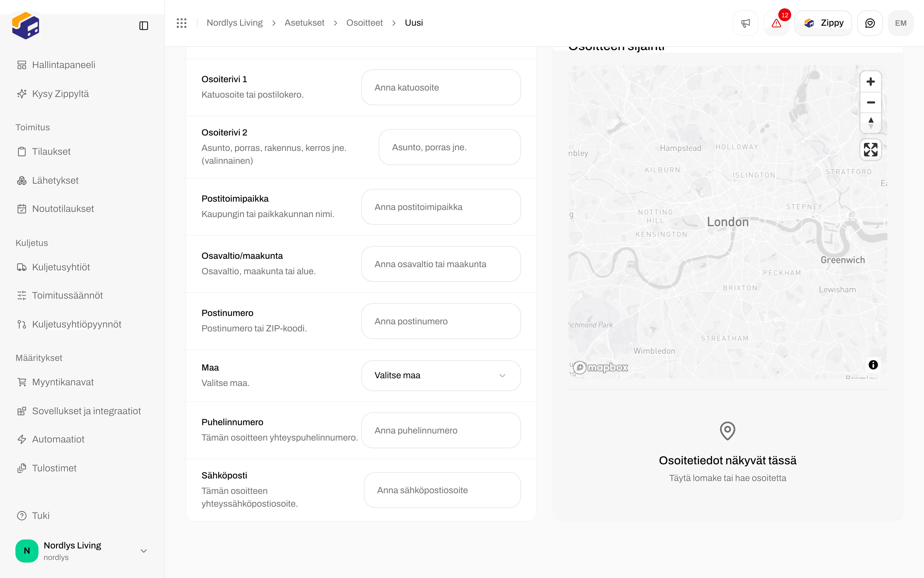Click the Wimbledon map label
Viewport: 924px width, 578px height.
(x=654, y=351)
